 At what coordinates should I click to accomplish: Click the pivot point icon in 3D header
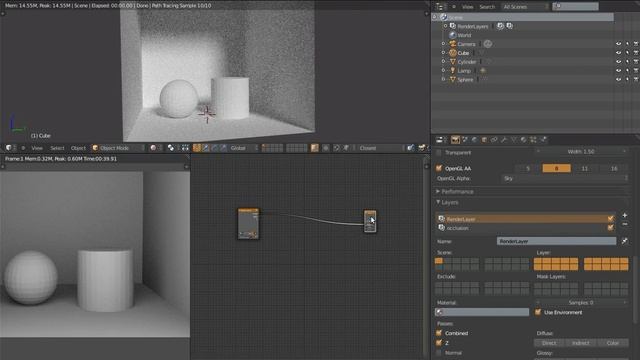(171, 148)
